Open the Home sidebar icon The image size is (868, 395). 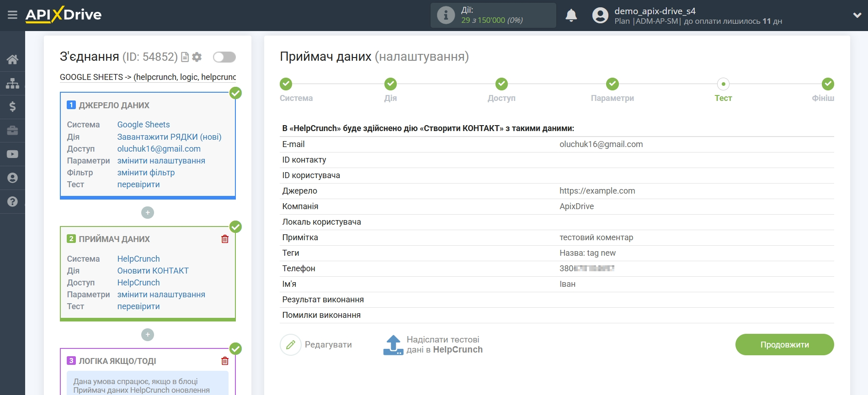click(x=12, y=59)
